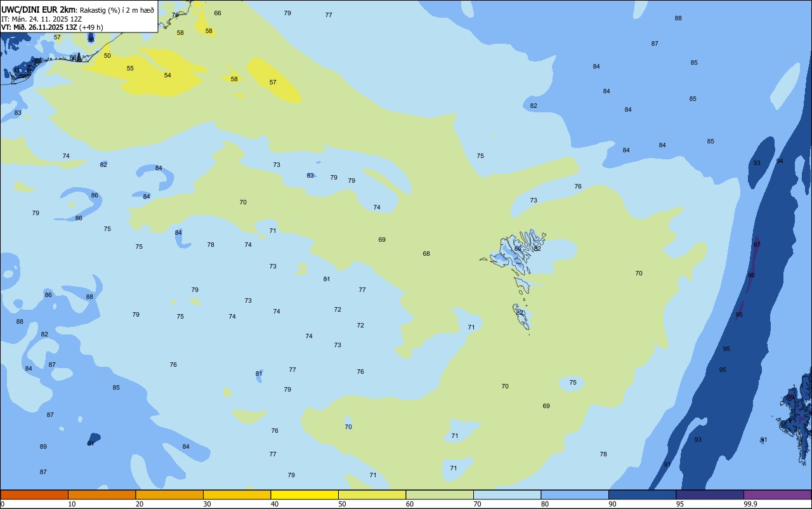Click the '(+49 h)' forecast offset text
Screen dimensions: 812x509
(x=91, y=27)
